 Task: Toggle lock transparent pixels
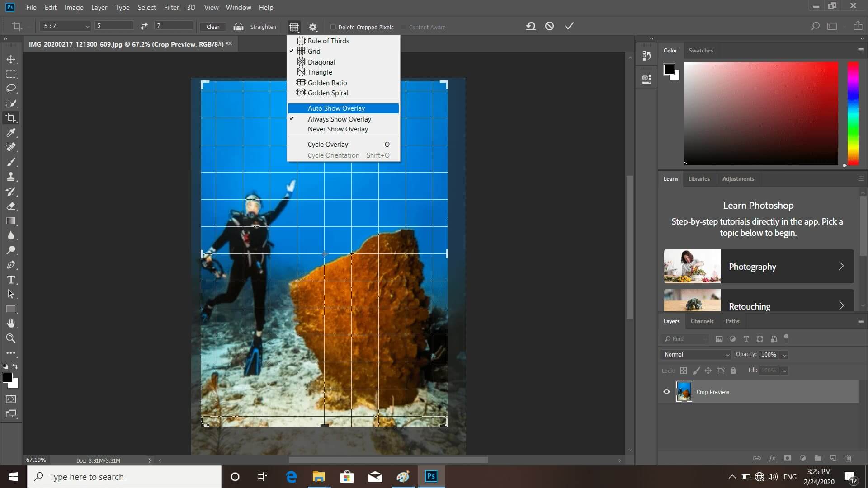[x=684, y=371]
